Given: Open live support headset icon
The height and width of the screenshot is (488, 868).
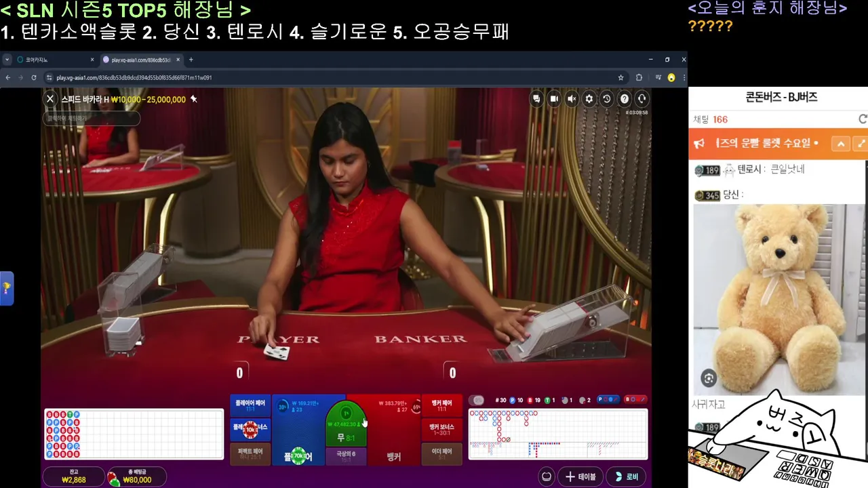Looking at the screenshot, I should pyautogui.click(x=642, y=99).
